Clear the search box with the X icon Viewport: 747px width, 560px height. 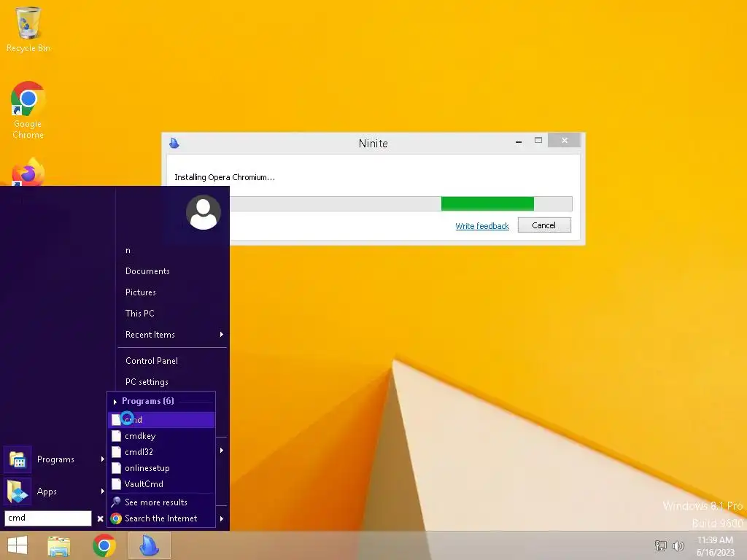(x=100, y=518)
